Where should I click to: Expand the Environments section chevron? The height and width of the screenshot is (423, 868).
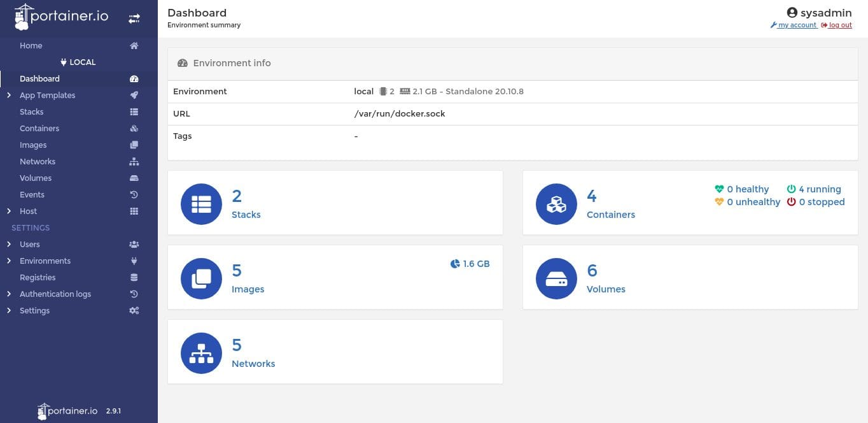[x=9, y=261]
